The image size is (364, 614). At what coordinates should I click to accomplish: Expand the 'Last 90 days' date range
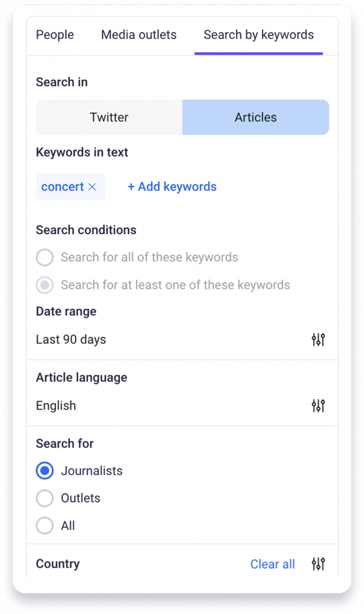click(71, 340)
